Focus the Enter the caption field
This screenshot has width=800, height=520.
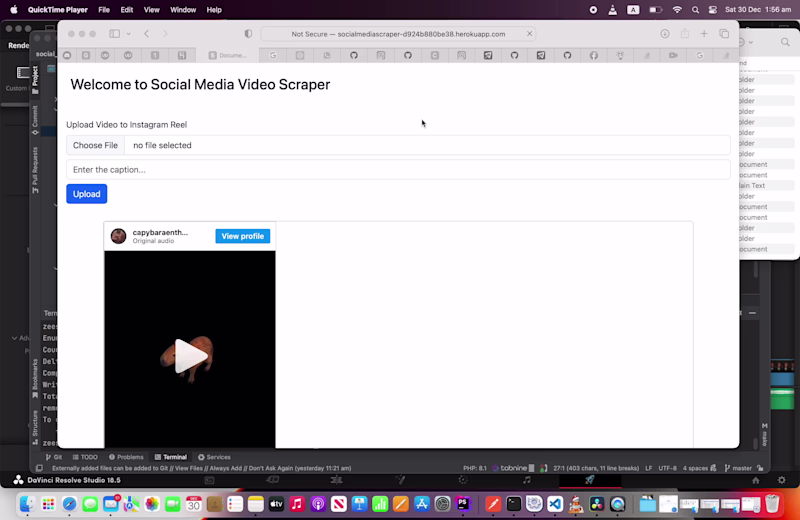(398, 169)
